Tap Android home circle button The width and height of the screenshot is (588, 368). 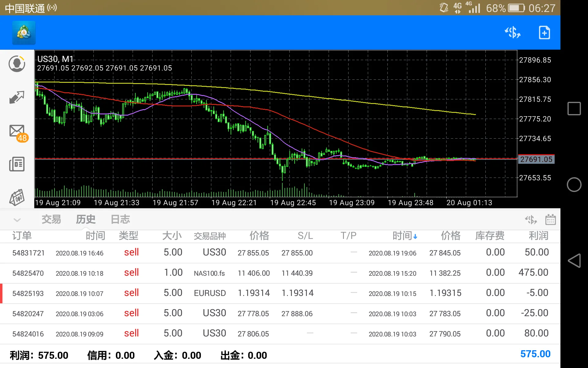[x=574, y=185]
